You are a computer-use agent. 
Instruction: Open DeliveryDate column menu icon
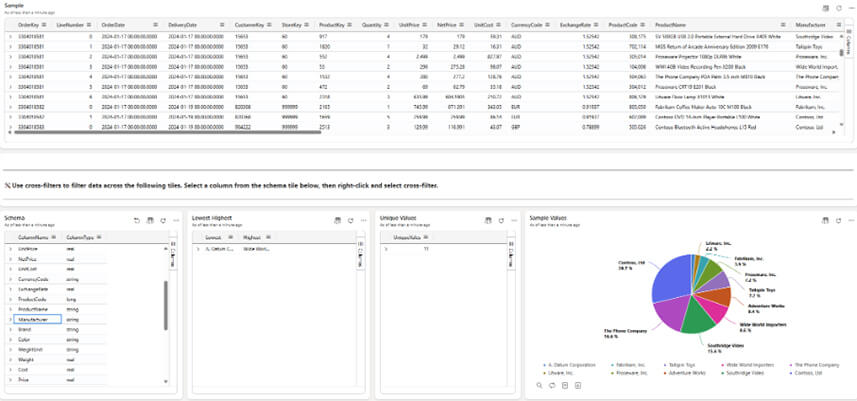[x=222, y=25]
